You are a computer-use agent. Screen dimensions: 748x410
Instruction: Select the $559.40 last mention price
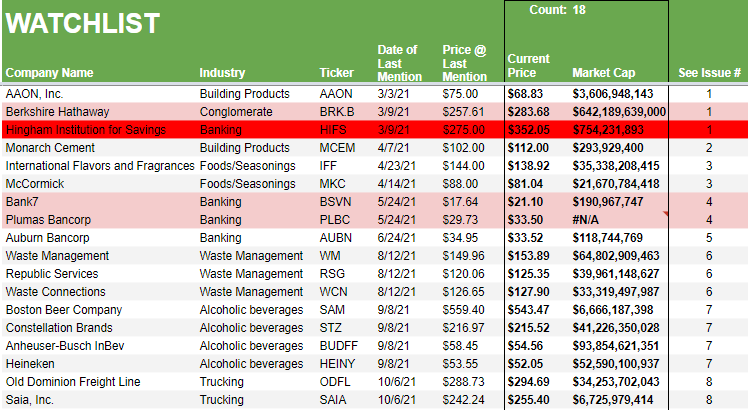pos(464,310)
